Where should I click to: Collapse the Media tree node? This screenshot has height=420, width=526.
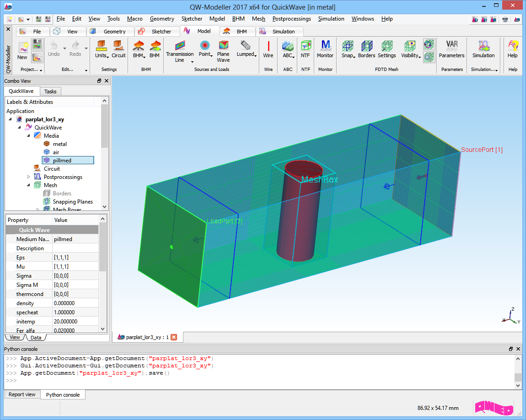(x=28, y=135)
